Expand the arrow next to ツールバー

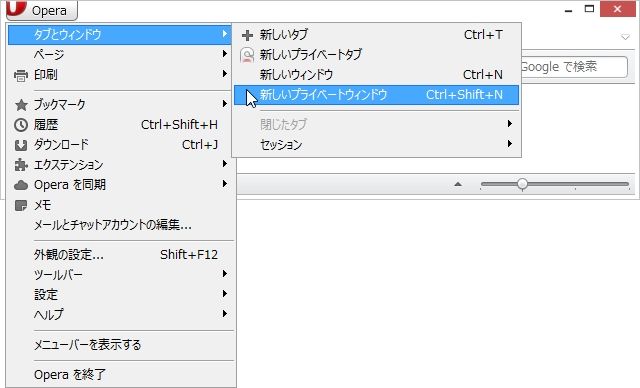[224, 273]
